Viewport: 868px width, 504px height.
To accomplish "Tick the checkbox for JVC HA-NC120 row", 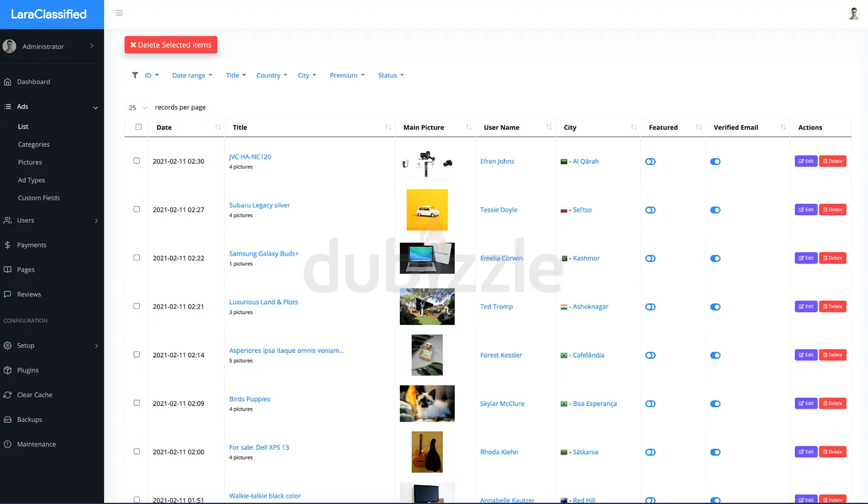I will click(x=137, y=161).
